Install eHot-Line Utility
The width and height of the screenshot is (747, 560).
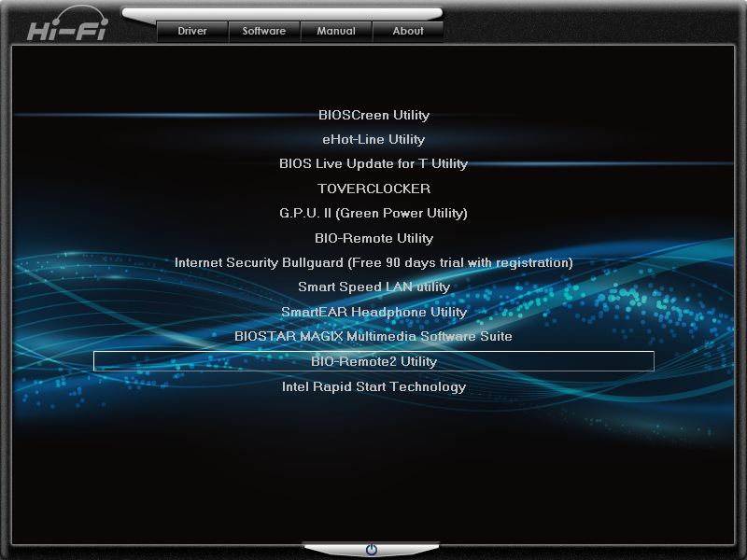tap(374, 139)
